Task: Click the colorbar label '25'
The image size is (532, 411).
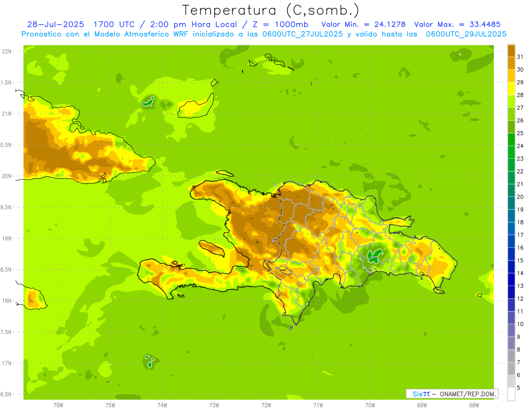Action: [520, 133]
